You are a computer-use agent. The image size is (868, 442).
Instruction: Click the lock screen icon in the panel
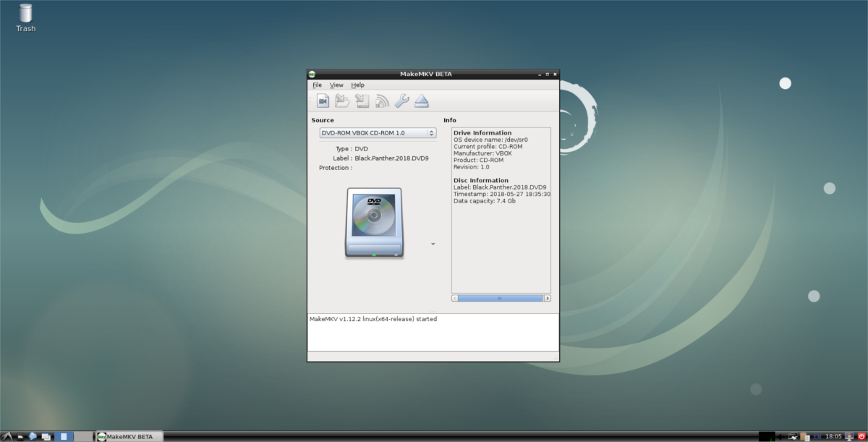tap(849, 437)
